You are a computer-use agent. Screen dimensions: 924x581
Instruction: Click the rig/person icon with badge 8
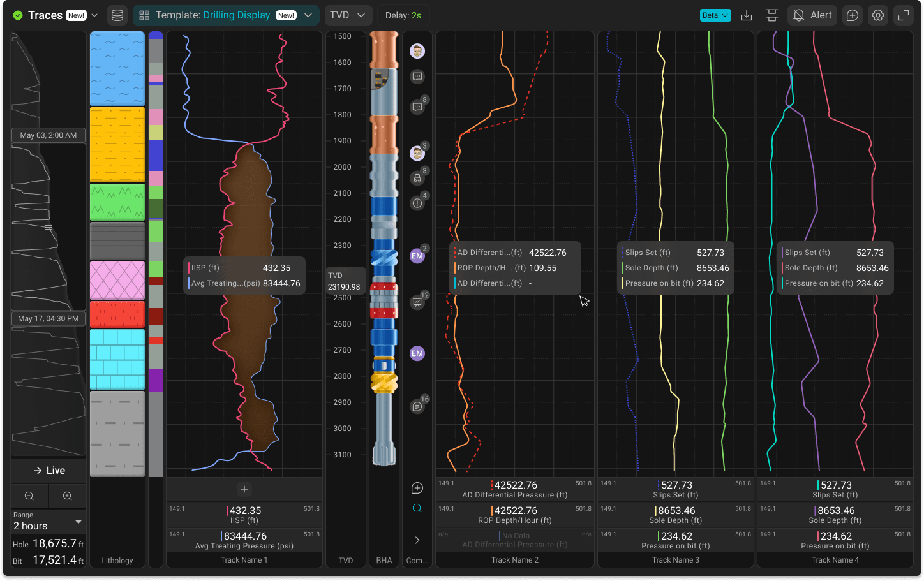click(x=417, y=179)
